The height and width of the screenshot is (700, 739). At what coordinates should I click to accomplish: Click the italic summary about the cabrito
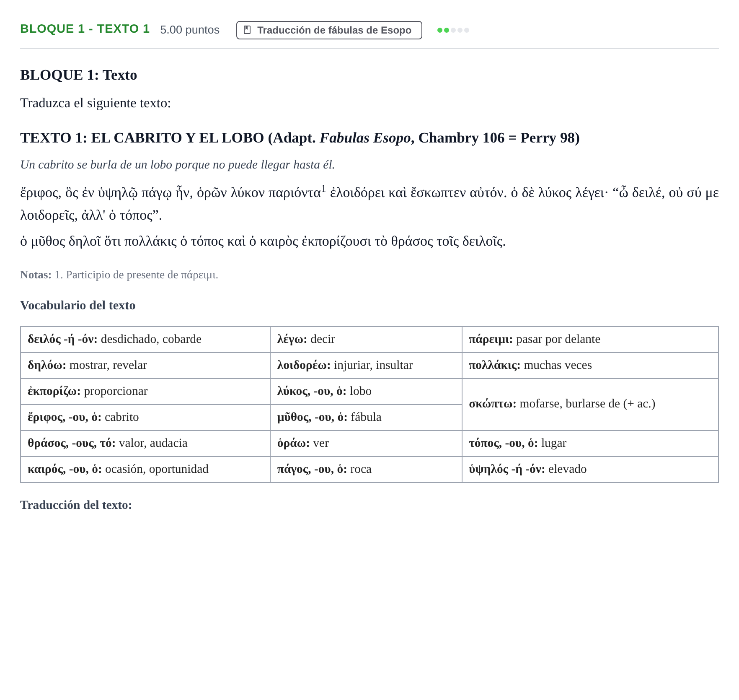[178, 165]
